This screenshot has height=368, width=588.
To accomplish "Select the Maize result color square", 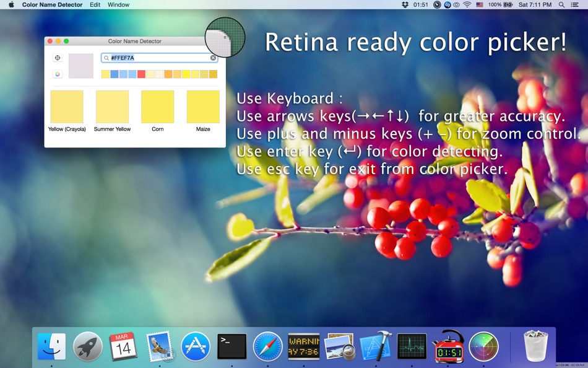I will tap(203, 107).
